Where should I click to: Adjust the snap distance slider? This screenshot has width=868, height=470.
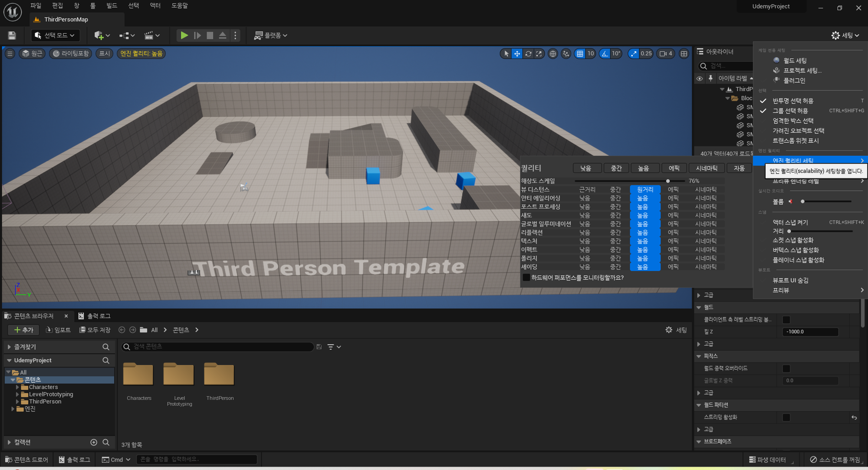(x=820, y=231)
